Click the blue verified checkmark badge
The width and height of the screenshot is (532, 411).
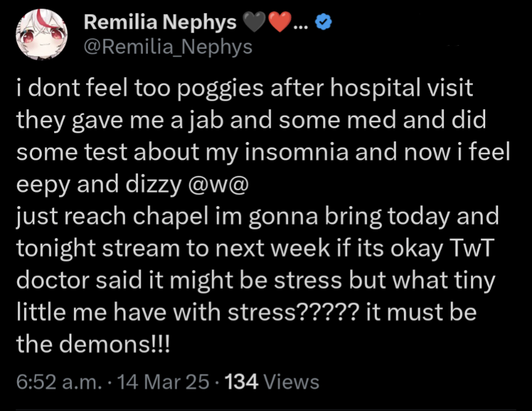(324, 23)
